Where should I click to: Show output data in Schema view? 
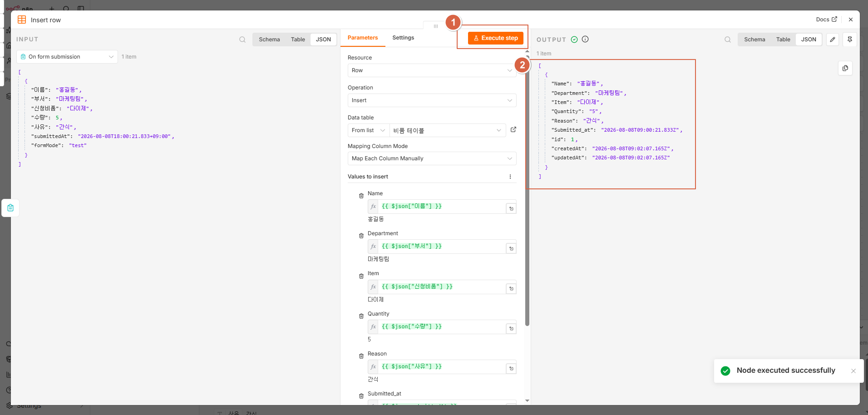pyautogui.click(x=755, y=40)
